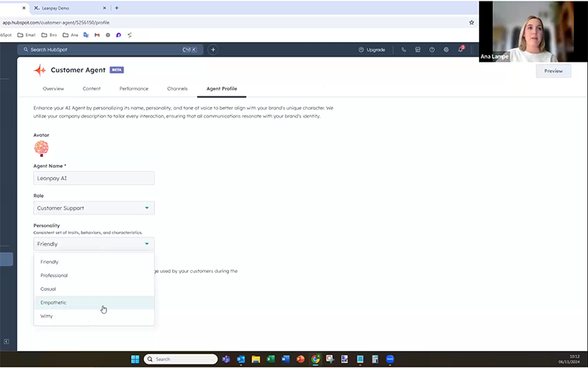Open the gray round bookmark icon
588x368 pixels.
tap(107, 35)
